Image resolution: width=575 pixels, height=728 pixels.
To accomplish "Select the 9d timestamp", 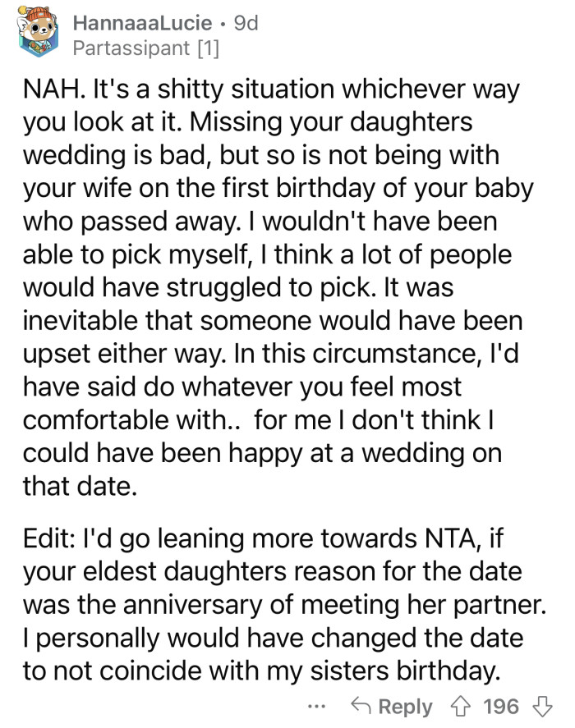I will [x=243, y=22].
